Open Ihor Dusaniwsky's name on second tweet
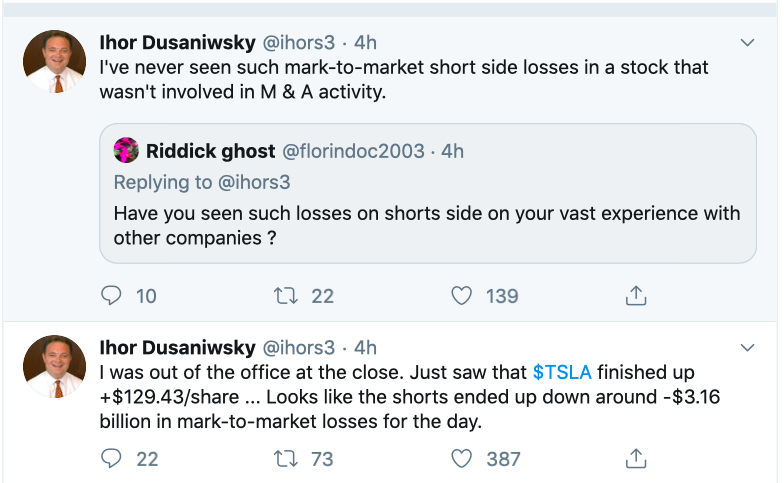 click(177, 348)
